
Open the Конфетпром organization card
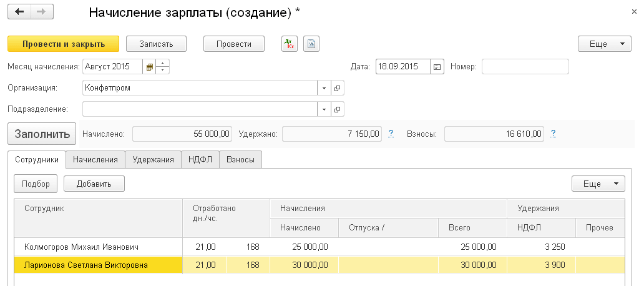(x=338, y=88)
